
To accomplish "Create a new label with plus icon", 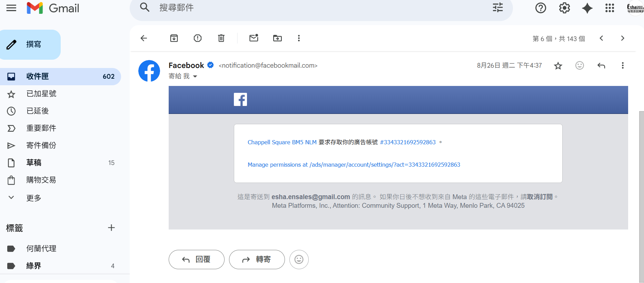I will (111, 228).
